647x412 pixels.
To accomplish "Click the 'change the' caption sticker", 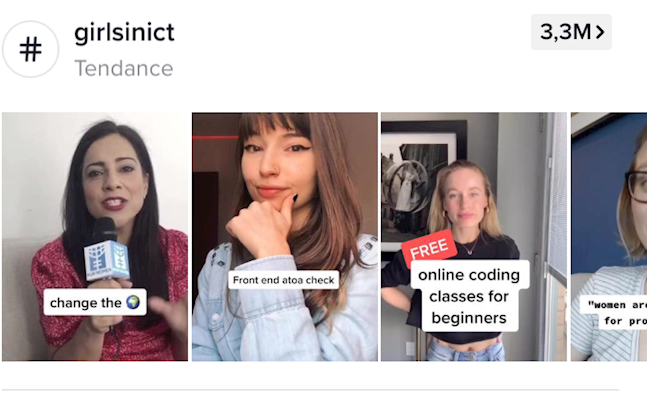I will (95, 302).
